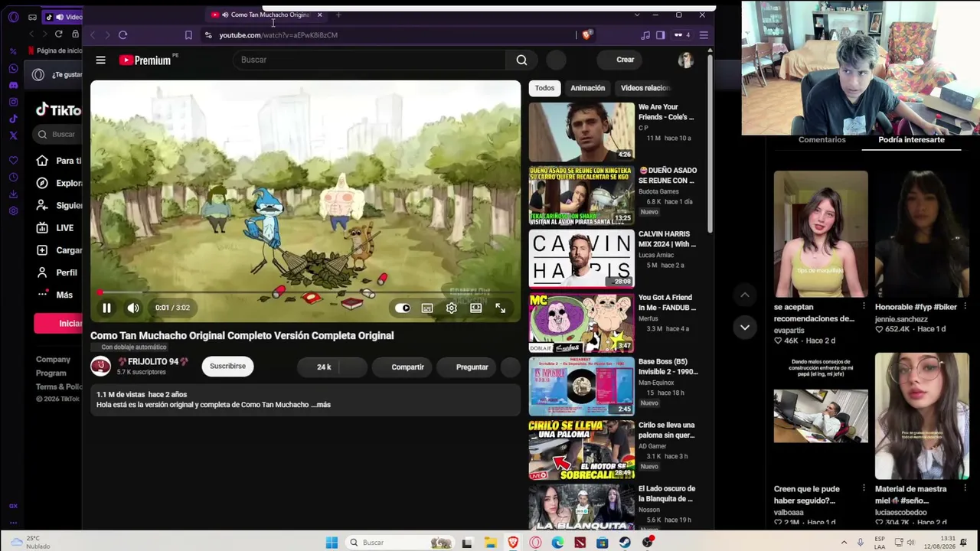Viewport: 980px width, 551px height.
Task: Open Windows Start menu
Action: point(332,543)
